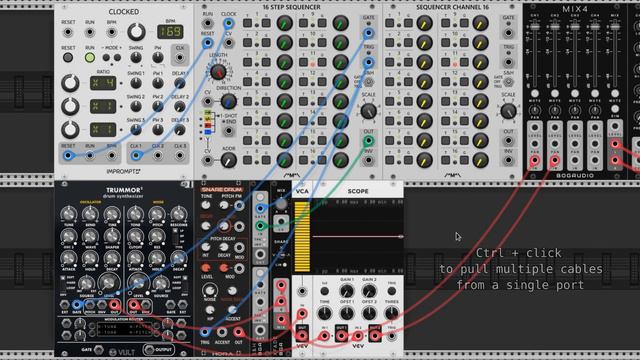
Task: Click the Clocked BPM input port
Action: [111, 32]
